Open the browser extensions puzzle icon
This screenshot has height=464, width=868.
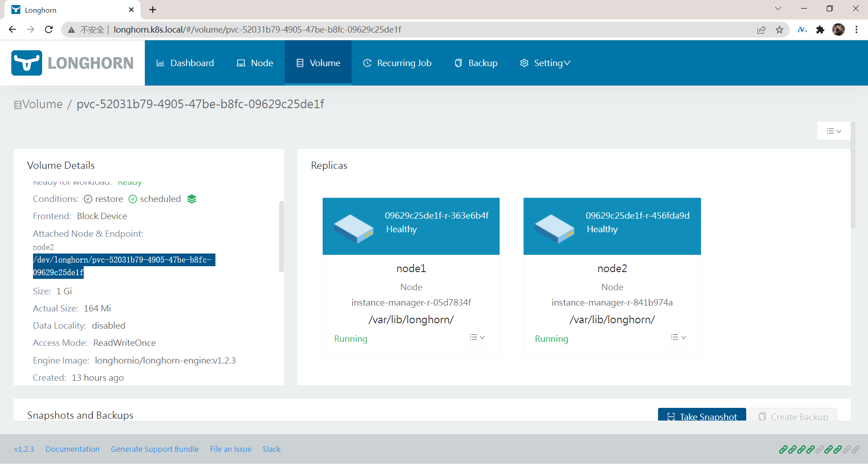pos(820,30)
